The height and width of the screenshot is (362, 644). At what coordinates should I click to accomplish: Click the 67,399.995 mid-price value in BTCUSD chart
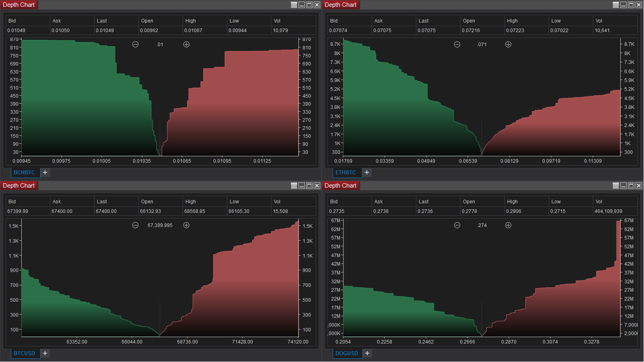(x=160, y=225)
